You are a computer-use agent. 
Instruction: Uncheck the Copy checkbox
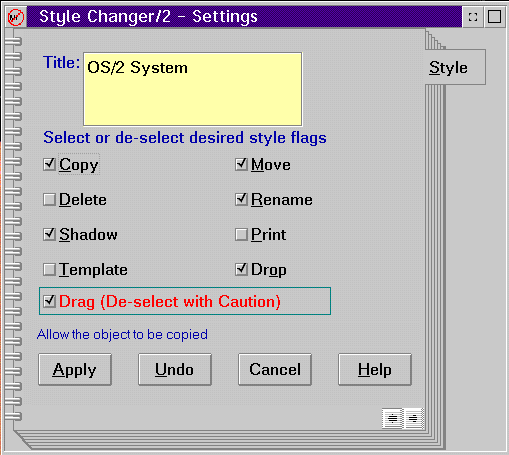tap(49, 164)
